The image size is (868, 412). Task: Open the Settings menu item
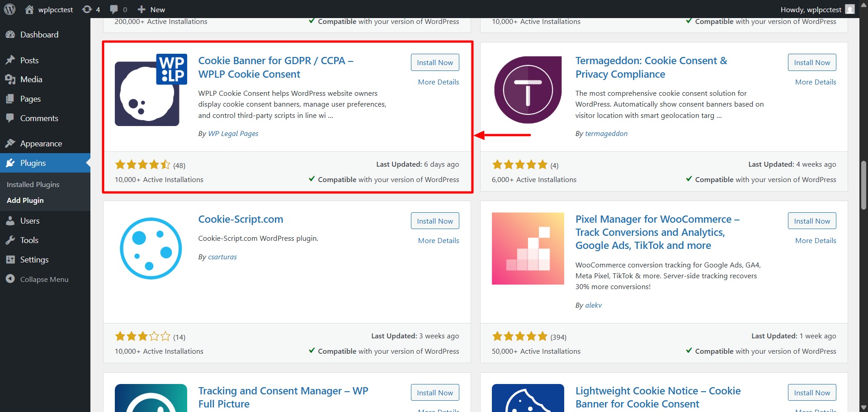pos(34,260)
